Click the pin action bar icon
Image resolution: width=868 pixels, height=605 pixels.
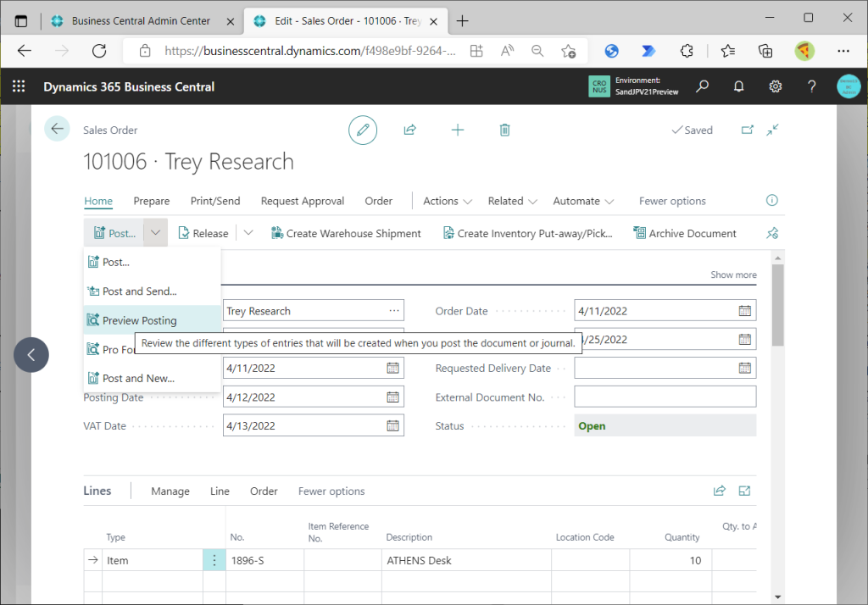(772, 233)
